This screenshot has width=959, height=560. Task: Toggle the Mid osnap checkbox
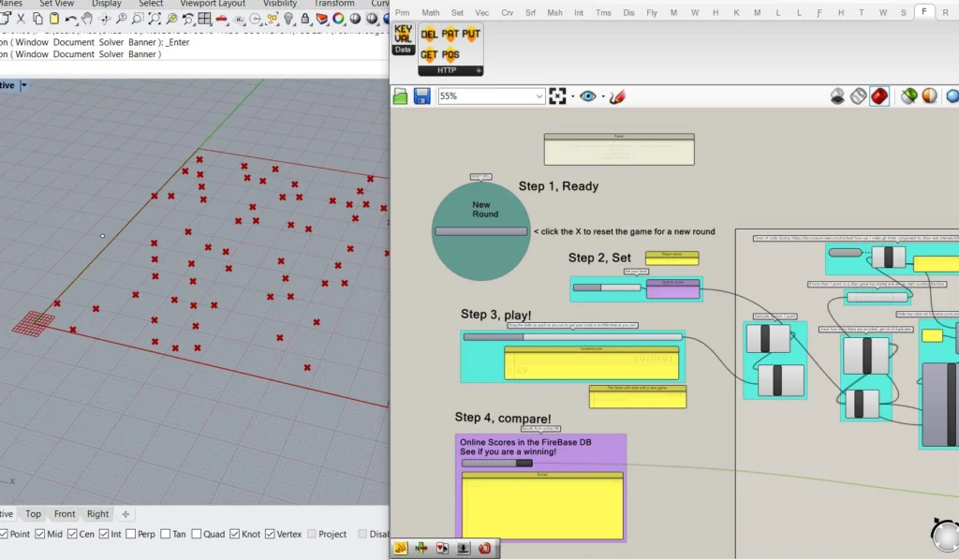click(x=39, y=534)
